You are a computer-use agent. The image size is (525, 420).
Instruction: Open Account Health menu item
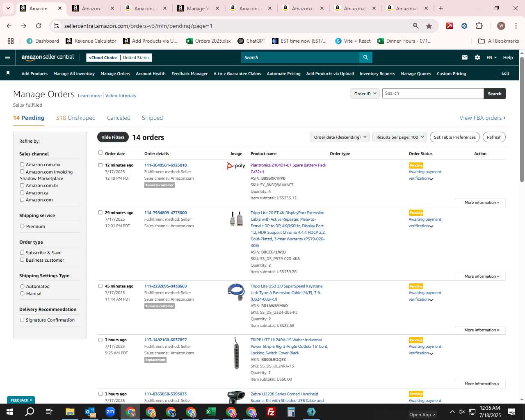tap(151, 73)
